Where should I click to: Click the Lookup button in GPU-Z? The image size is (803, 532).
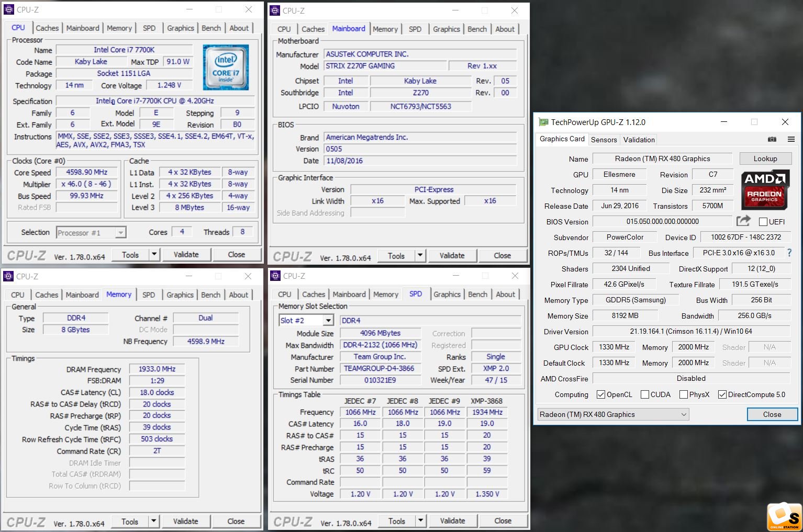pyautogui.click(x=765, y=159)
